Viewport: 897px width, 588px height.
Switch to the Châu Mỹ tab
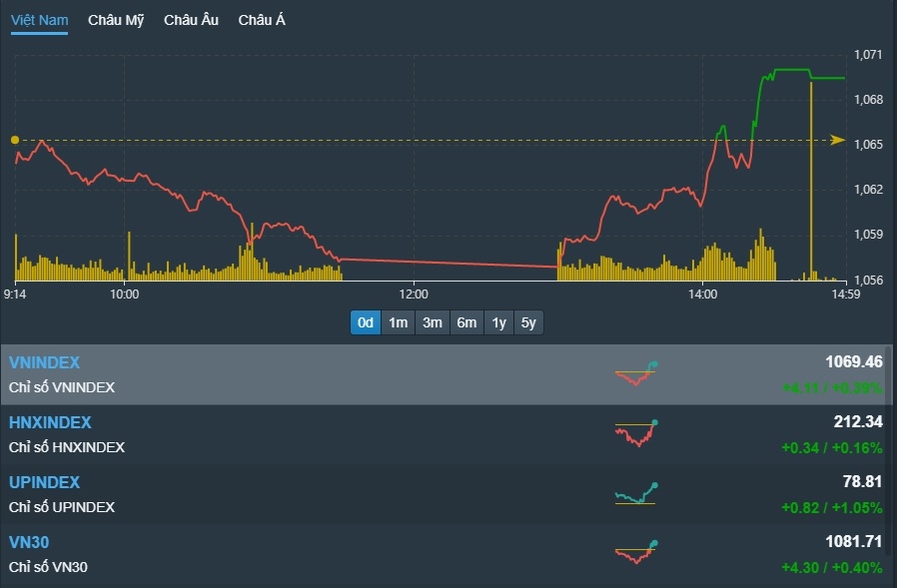point(116,20)
